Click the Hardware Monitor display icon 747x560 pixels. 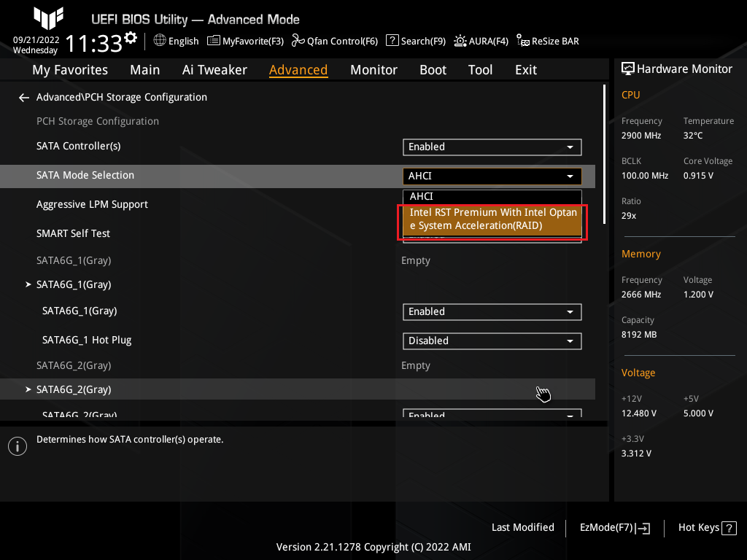[x=628, y=69]
